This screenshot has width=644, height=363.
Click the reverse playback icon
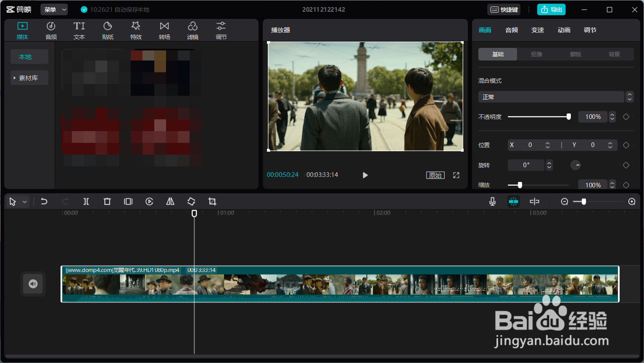pos(149,202)
